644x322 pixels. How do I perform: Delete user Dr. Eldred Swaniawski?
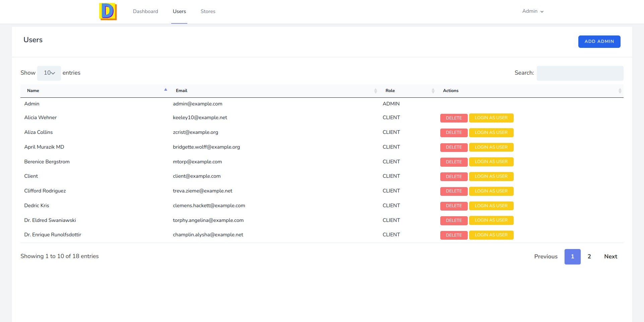tap(454, 220)
